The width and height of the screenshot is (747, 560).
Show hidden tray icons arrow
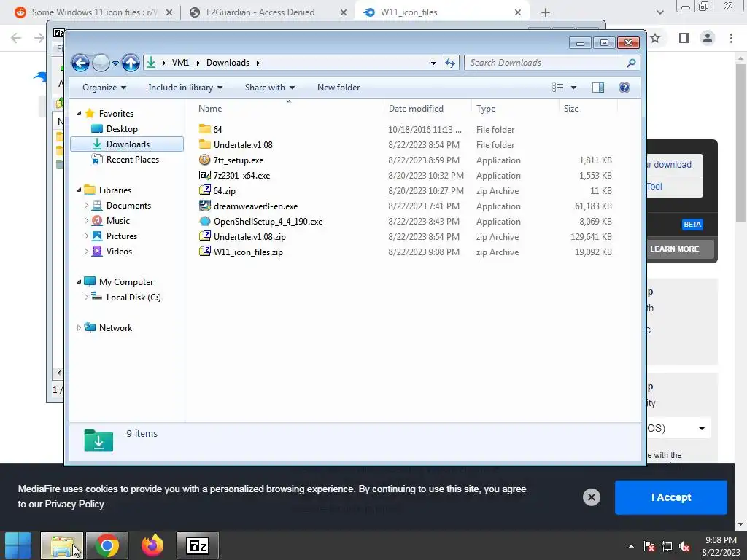[x=631, y=547]
